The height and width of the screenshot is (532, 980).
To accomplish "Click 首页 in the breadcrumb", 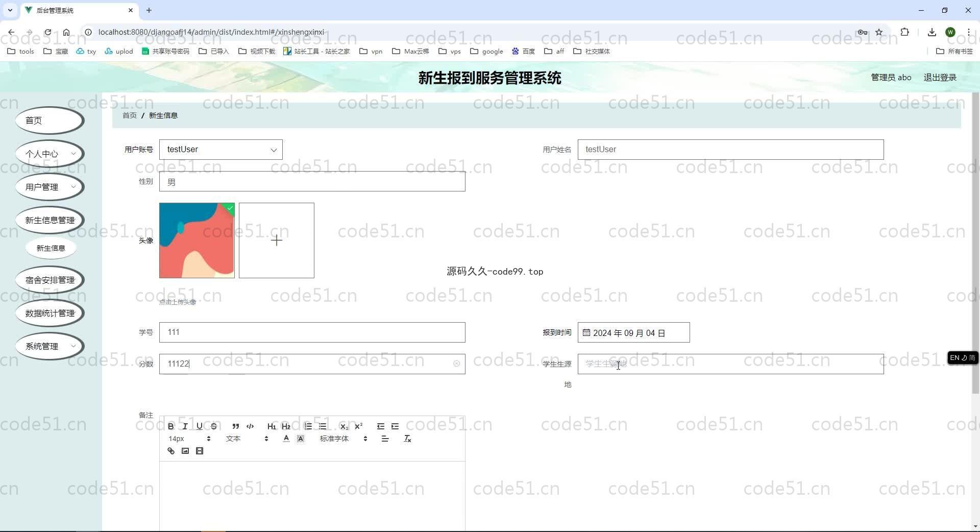I will tap(129, 115).
